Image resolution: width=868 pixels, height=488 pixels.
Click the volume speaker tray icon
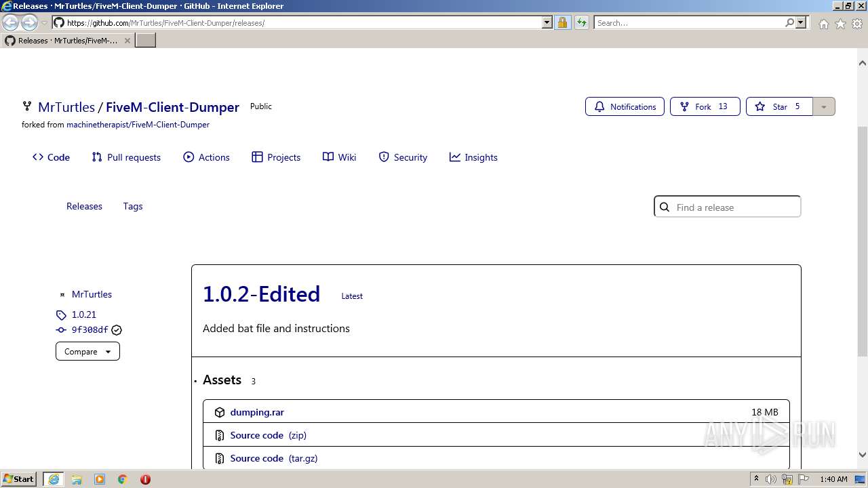click(770, 479)
